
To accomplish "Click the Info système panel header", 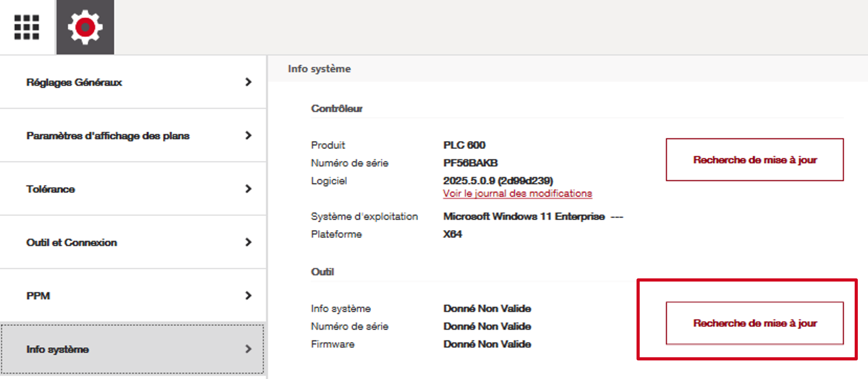I will pyautogui.click(x=319, y=69).
